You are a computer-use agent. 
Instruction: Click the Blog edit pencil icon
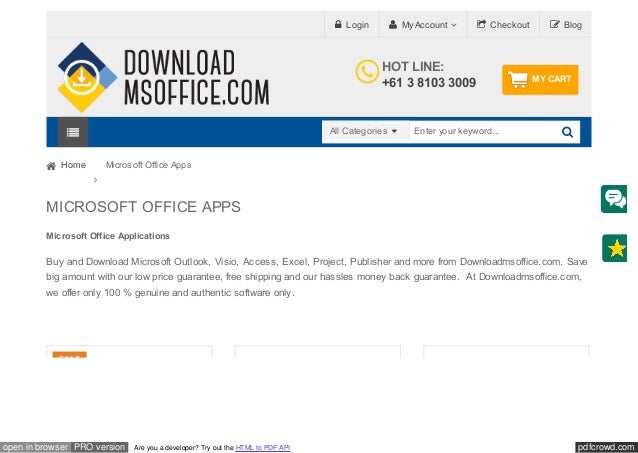click(x=554, y=24)
